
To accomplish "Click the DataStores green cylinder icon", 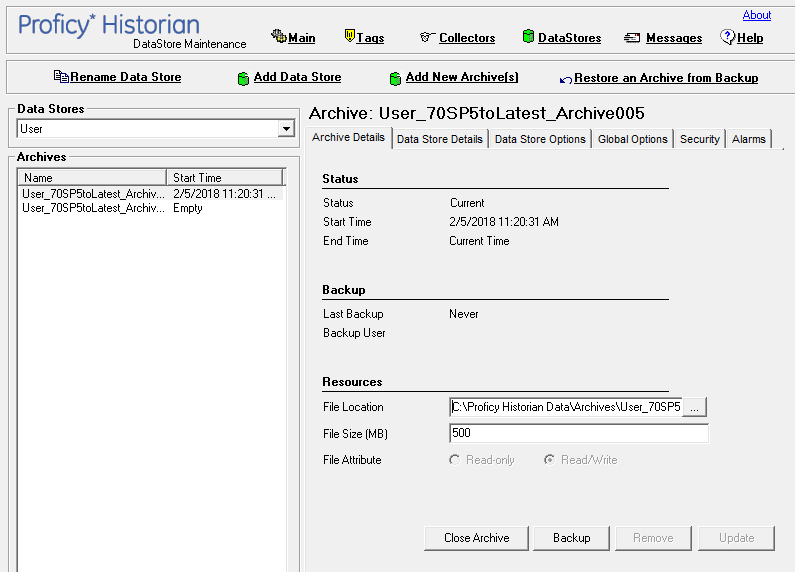I will tap(528, 36).
